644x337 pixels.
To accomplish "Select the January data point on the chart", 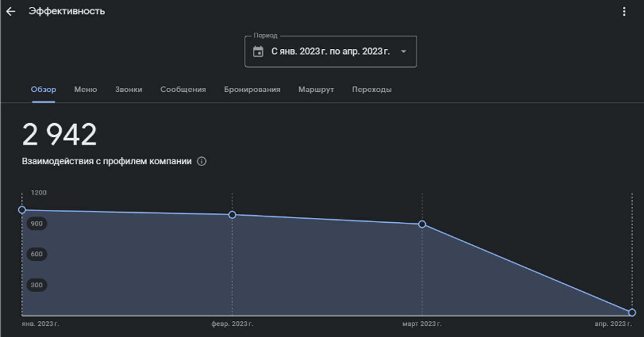I will [23, 210].
